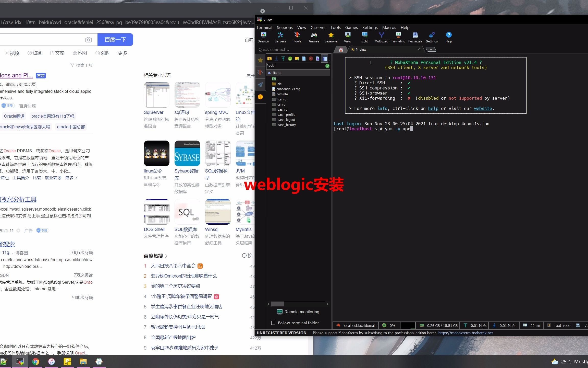
Task: Open the Terminal menu
Action: 264,27
